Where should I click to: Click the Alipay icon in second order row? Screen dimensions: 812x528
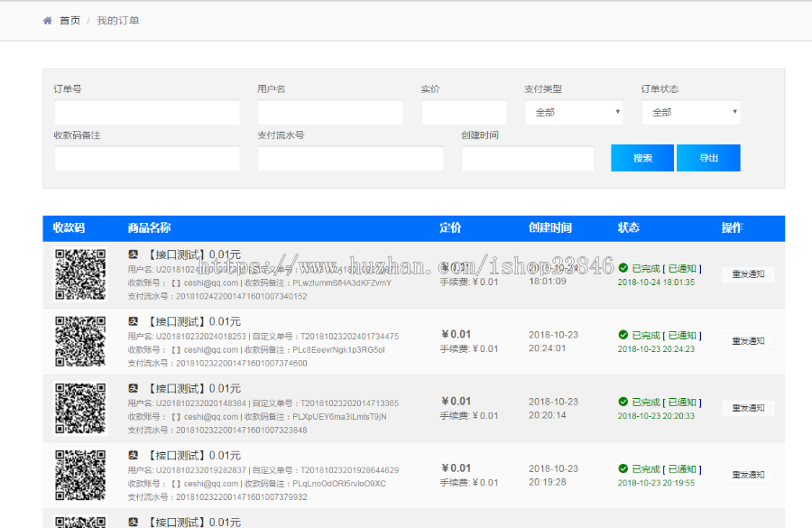point(133,321)
